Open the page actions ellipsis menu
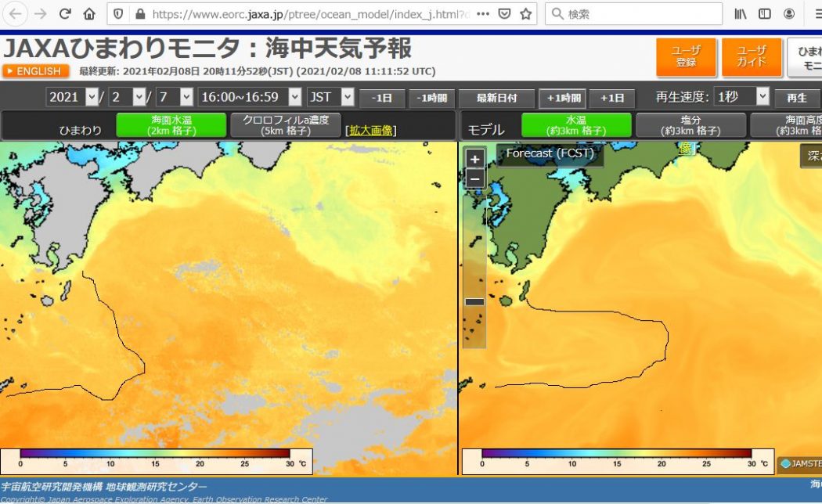 (x=483, y=14)
